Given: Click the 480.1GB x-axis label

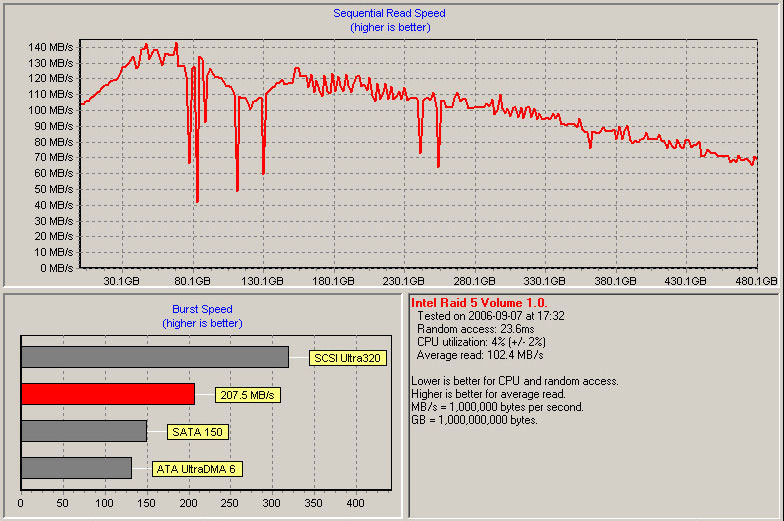Looking at the screenshot, I should [756, 282].
